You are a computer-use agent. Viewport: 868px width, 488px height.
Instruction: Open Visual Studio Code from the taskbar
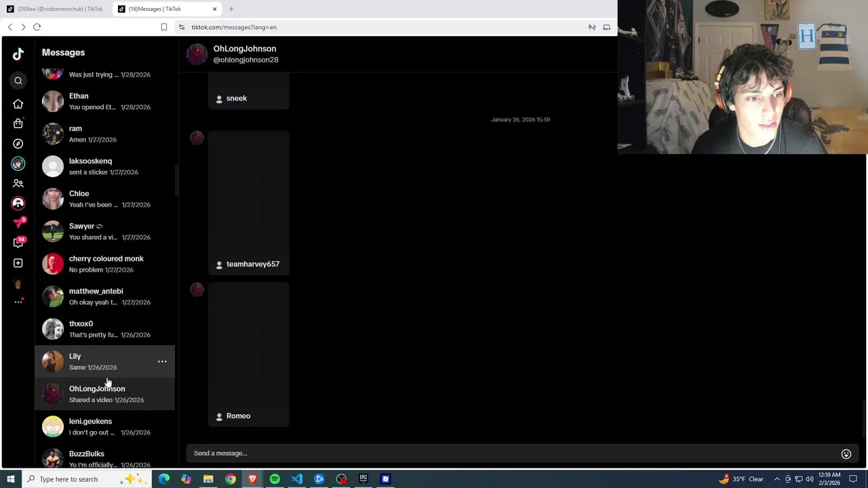pos(297,479)
